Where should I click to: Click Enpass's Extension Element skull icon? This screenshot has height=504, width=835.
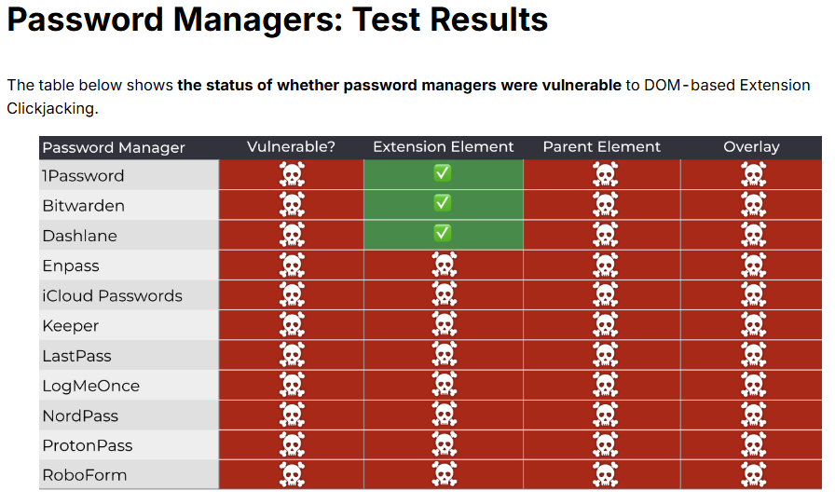point(445,265)
